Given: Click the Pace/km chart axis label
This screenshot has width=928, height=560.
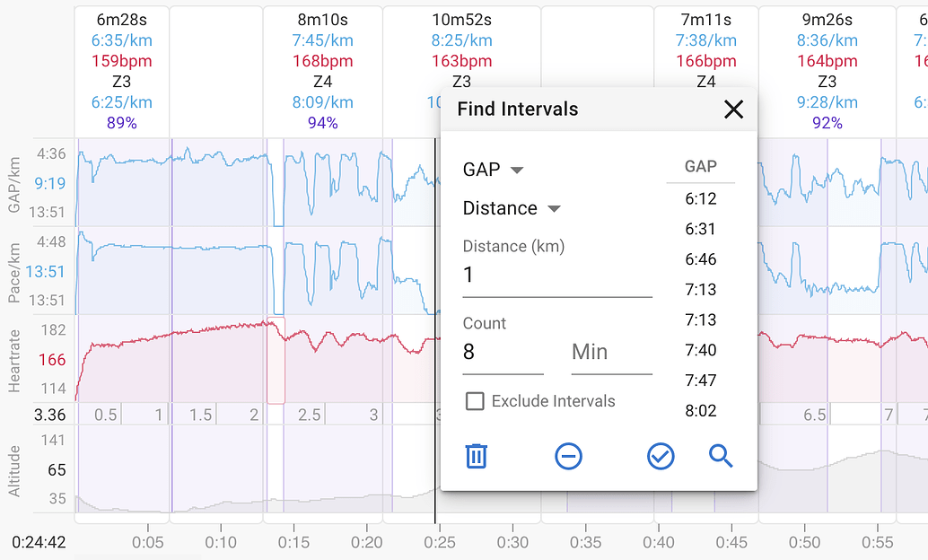Looking at the screenshot, I should point(14,272).
